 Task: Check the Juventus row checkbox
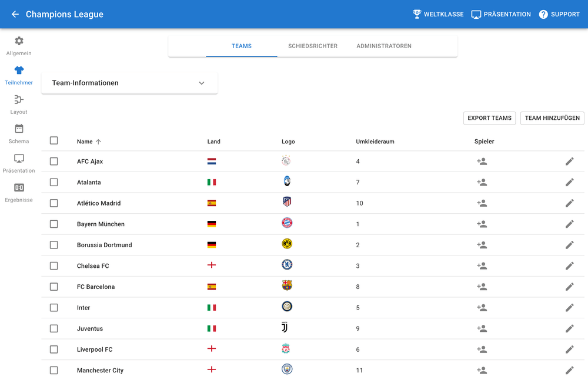(x=54, y=329)
